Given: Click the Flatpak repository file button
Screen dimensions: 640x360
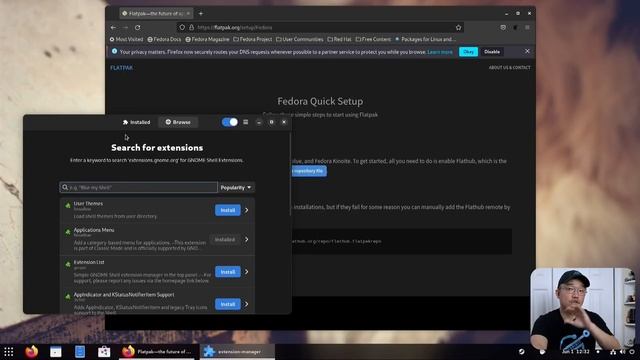Looking at the screenshot, I should pyautogui.click(x=309, y=171).
